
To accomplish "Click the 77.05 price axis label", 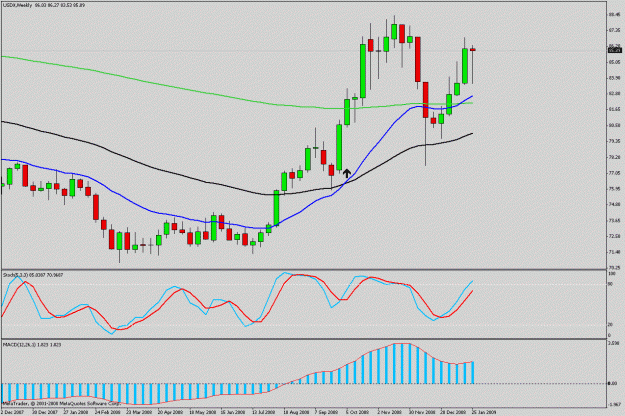I will 615,173.
